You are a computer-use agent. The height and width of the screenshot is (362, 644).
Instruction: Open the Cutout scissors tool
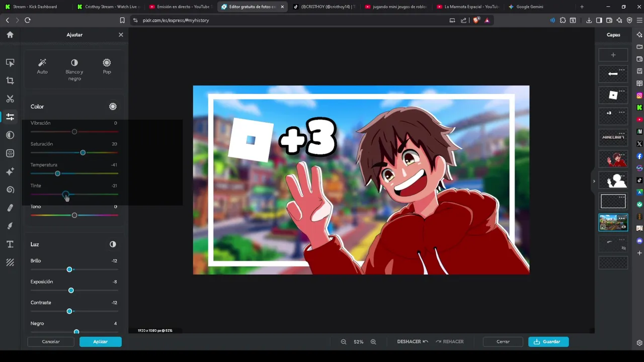point(10,99)
